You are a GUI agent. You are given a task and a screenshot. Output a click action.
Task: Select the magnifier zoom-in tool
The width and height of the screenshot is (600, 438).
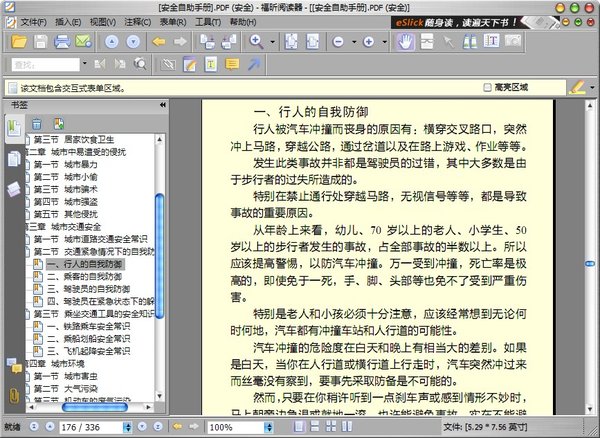[x=256, y=41]
